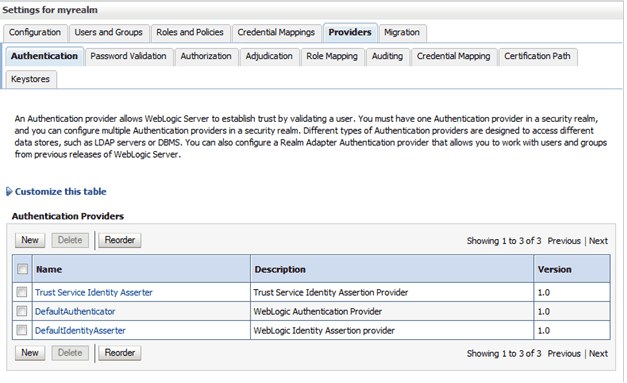Open the Authorization sub-tab
This screenshot has width=627, height=383.
tap(206, 56)
